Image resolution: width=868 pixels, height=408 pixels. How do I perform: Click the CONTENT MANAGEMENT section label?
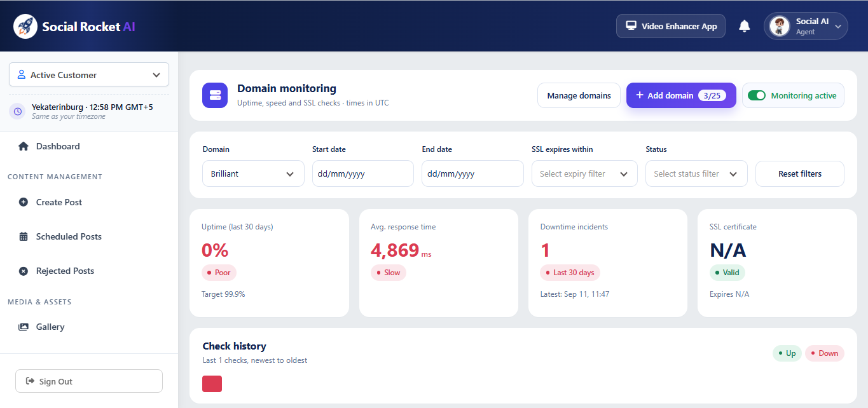tap(55, 177)
